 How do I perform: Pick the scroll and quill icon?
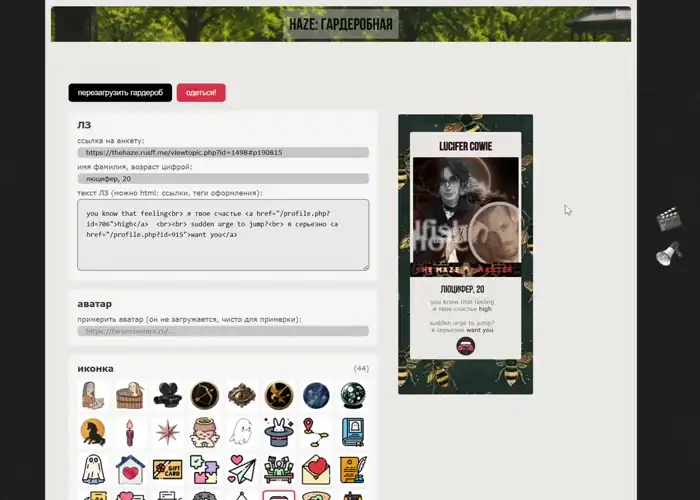[353, 469]
